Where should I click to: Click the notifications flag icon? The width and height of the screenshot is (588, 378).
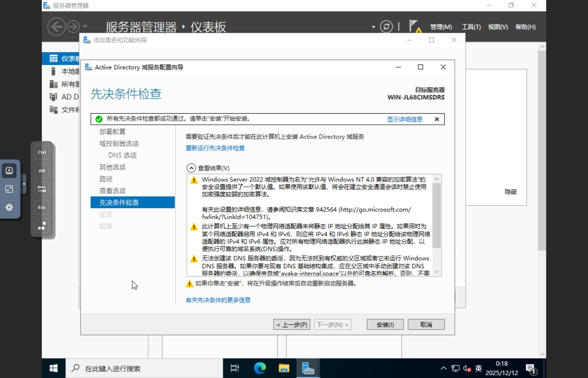(x=415, y=26)
